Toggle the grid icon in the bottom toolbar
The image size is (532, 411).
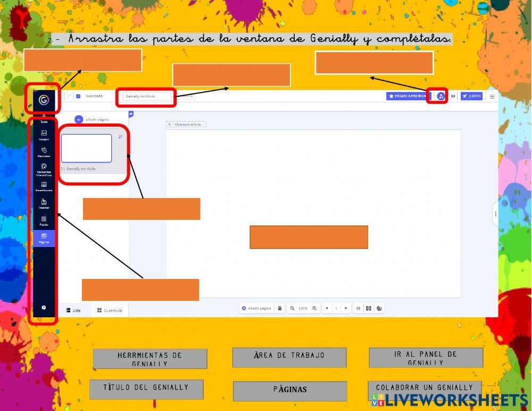click(358, 308)
